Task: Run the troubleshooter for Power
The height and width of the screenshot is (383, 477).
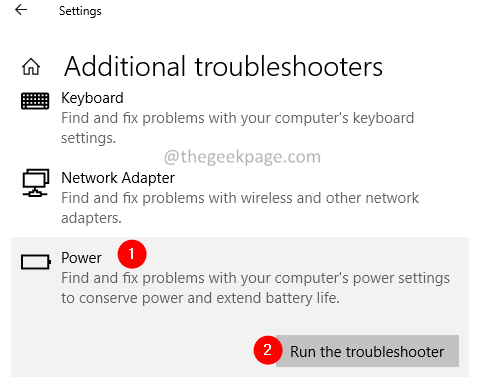Action: (x=367, y=351)
